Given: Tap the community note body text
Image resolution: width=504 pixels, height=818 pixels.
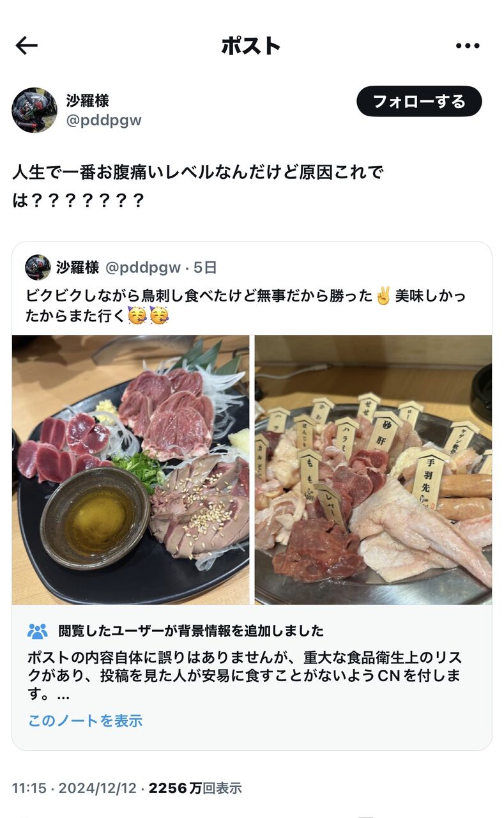Looking at the screenshot, I should (245, 675).
